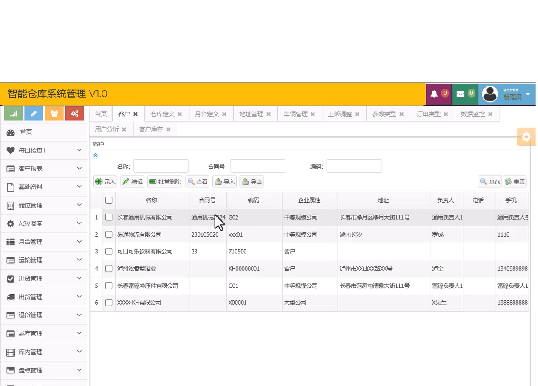Click the truck icon in the sidebar
538x386 pixels.
coord(11,297)
